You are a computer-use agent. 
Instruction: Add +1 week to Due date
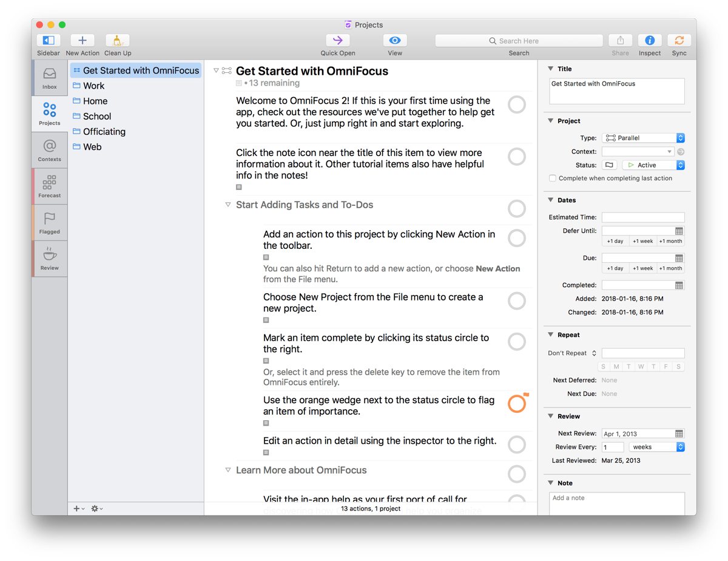[x=643, y=268]
